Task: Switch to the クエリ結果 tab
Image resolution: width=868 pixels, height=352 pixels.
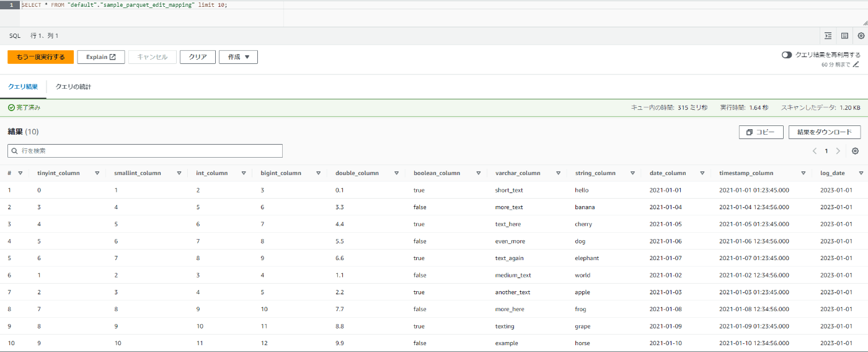Action: tap(23, 87)
